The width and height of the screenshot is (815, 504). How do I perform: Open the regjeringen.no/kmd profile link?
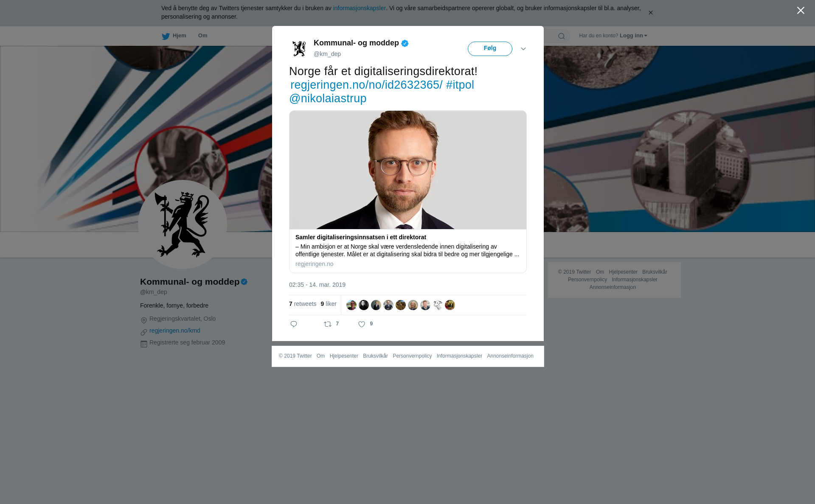pyautogui.click(x=175, y=330)
